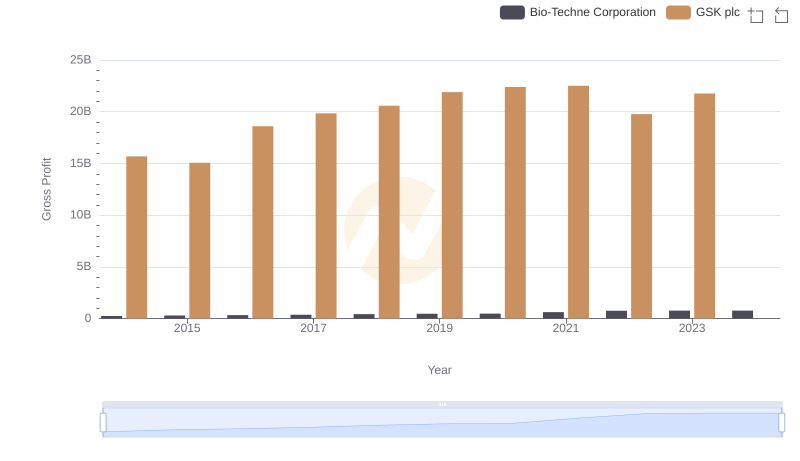Click the GSK plc bar for 2023
The width and height of the screenshot is (800, 461).
pyautogui.click(x=705, y=206)
